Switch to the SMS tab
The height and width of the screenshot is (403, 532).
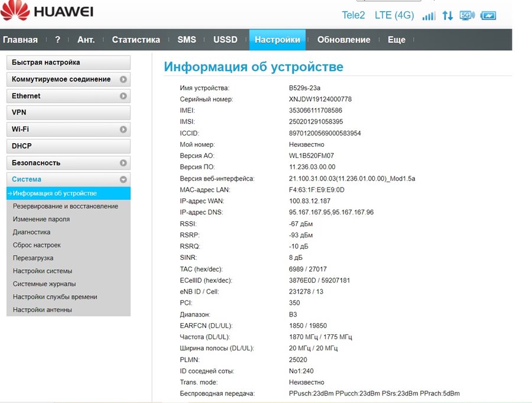tap(187, 40)
